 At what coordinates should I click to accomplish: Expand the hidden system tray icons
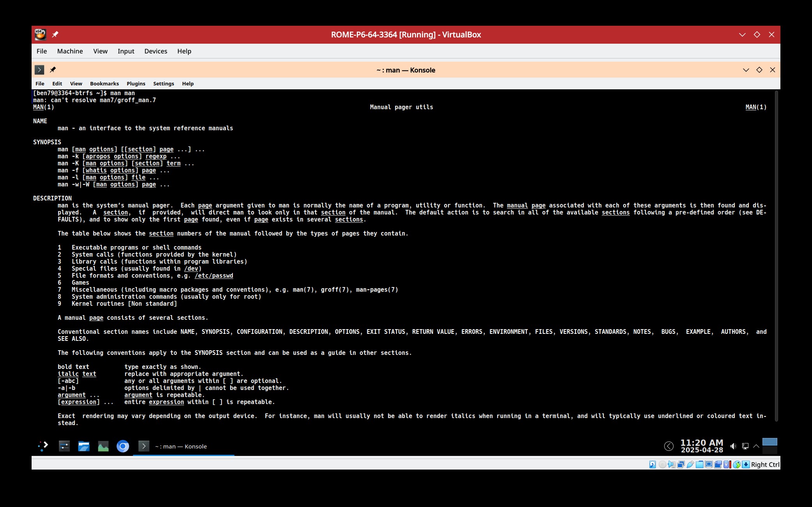[756, 446]
